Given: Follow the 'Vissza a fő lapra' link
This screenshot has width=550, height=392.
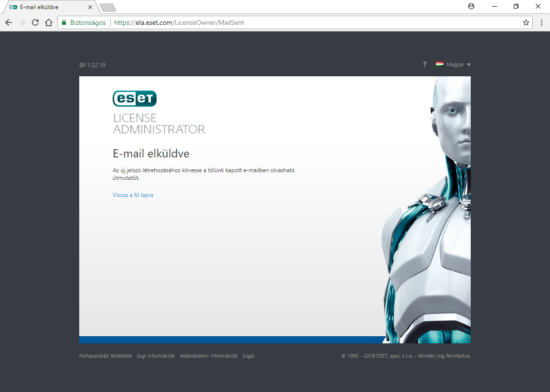Looking at the screenshot, I should (133, 195).
